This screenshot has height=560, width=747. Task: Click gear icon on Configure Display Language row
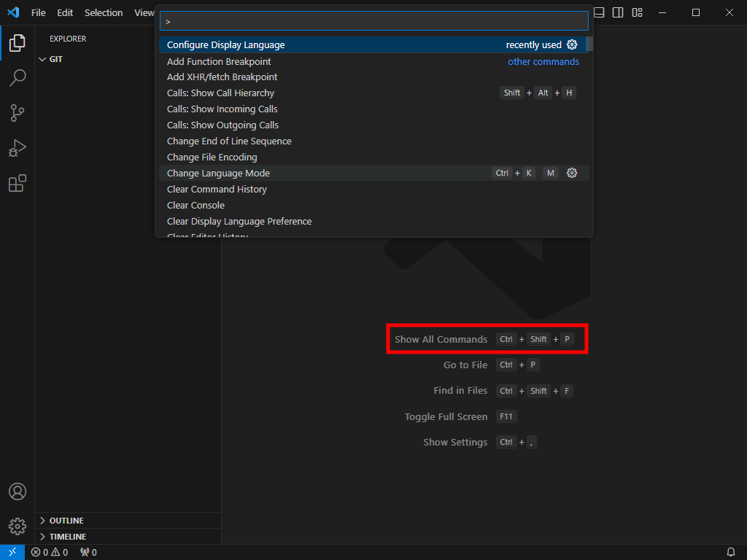(572, 44)
